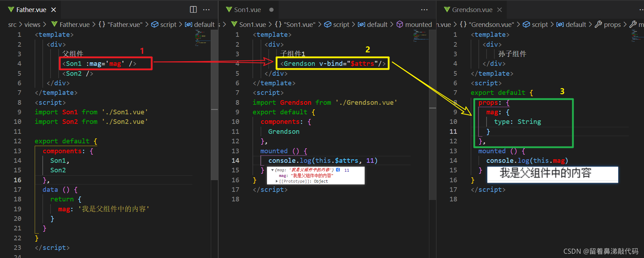Switch to the Grendson.vue tab
This screenshot has width=644, height=258.
(x=472, y=10)
